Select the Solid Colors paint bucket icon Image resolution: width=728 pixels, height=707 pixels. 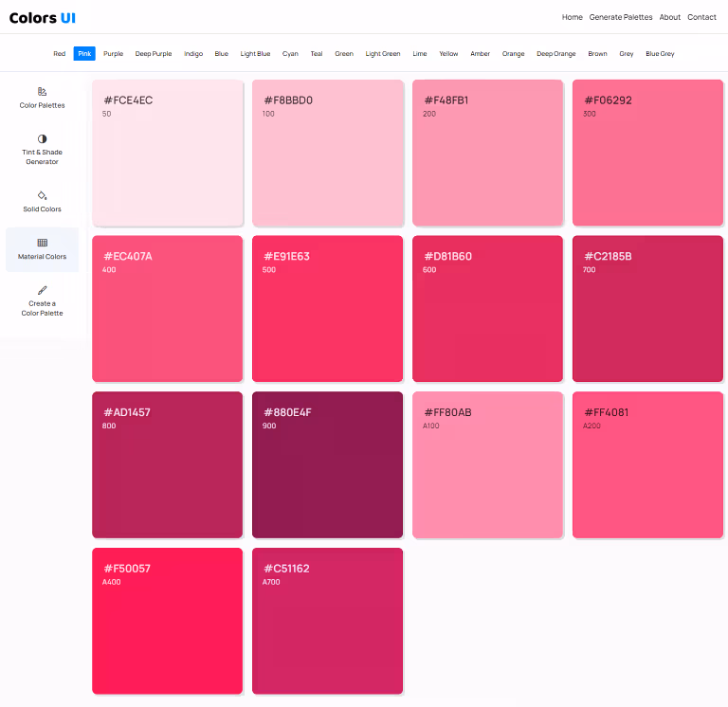click(x=42, y=195)
